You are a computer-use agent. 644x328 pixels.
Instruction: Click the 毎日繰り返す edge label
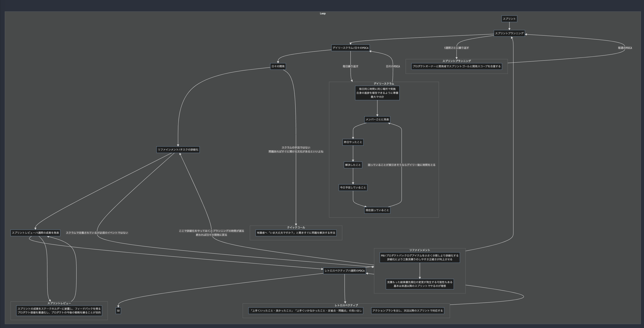[350, 66]
